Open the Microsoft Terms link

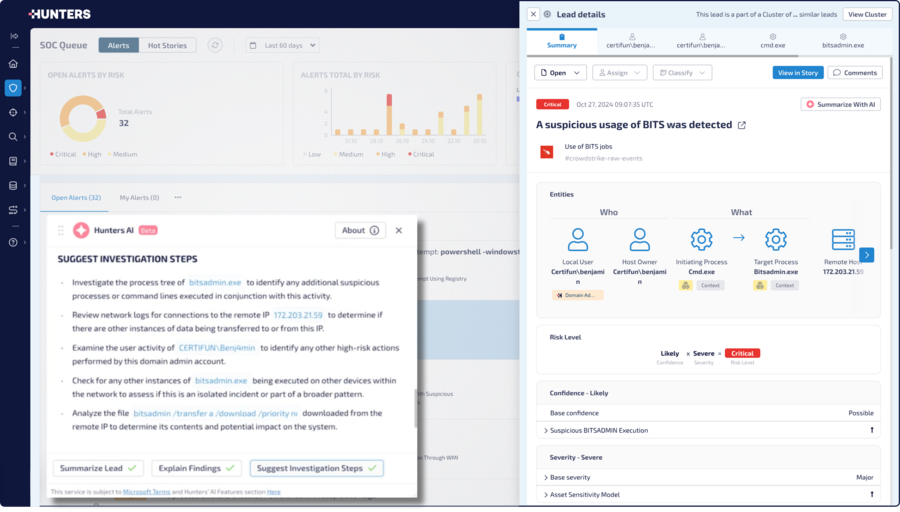(146, 492)
